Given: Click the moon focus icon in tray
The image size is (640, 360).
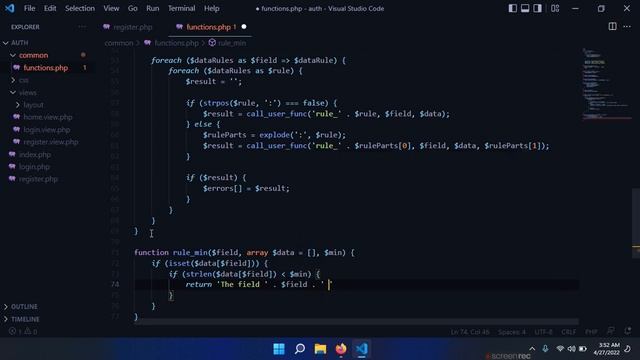Looking at the screenshot, I should click(x=627, y=349).
